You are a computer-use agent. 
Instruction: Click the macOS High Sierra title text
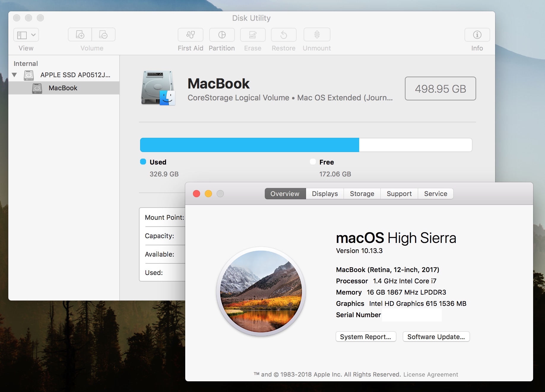click(396, 238)
